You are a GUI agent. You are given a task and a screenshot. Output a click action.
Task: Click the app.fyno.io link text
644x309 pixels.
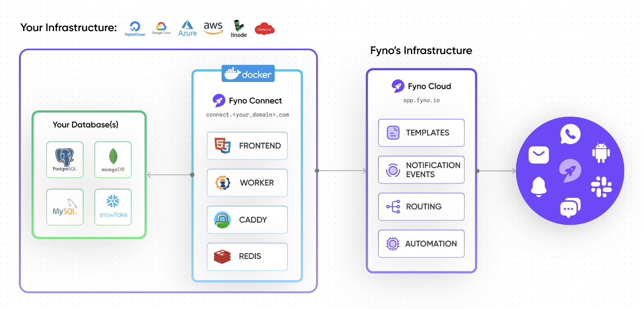[421, 100]
